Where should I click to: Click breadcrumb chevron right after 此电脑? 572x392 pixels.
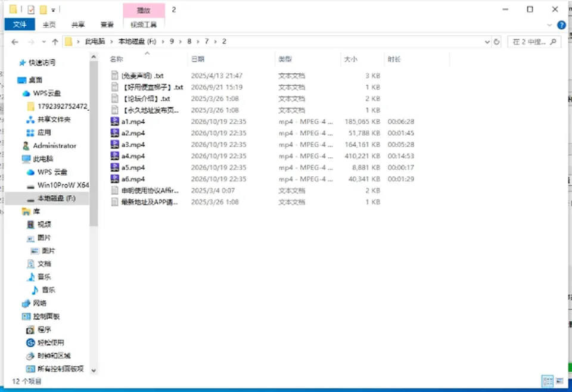pyautogui.click(x=111, y=42)
